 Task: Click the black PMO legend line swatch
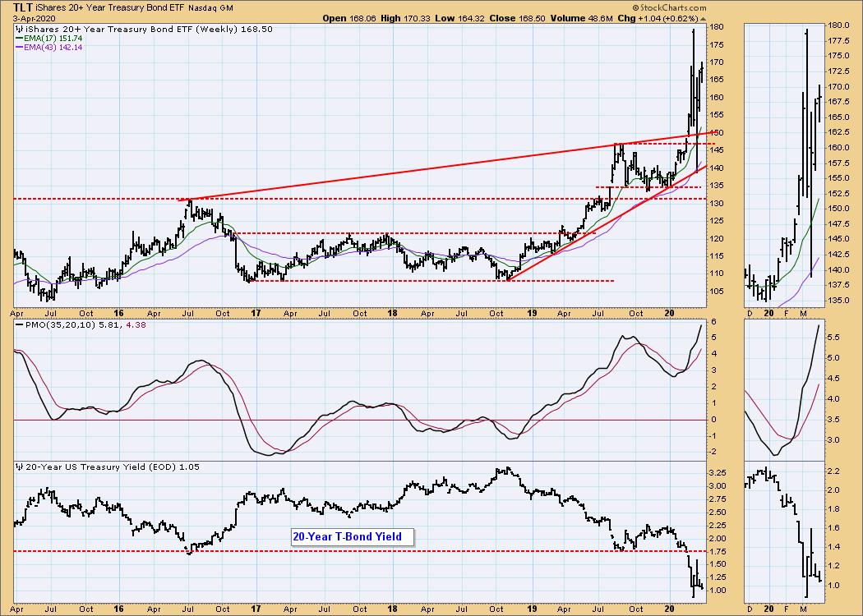click(19, 325)
